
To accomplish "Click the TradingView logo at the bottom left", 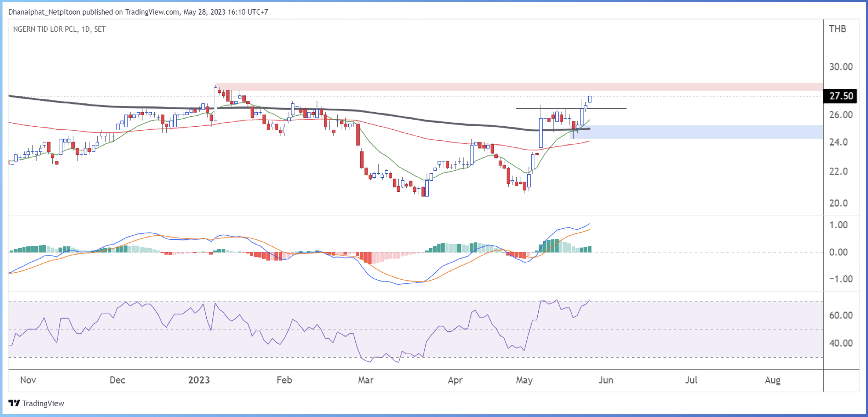I will point(36,403).
